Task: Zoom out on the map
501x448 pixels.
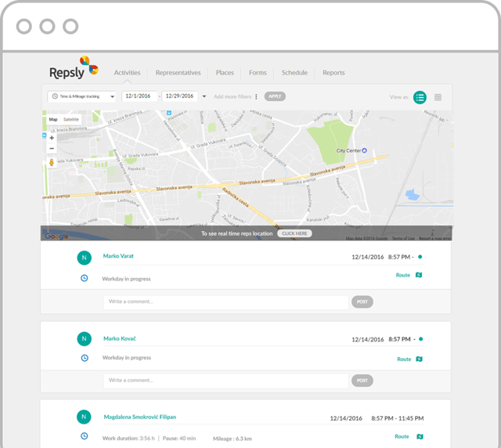Action: (x=52, y=148)
